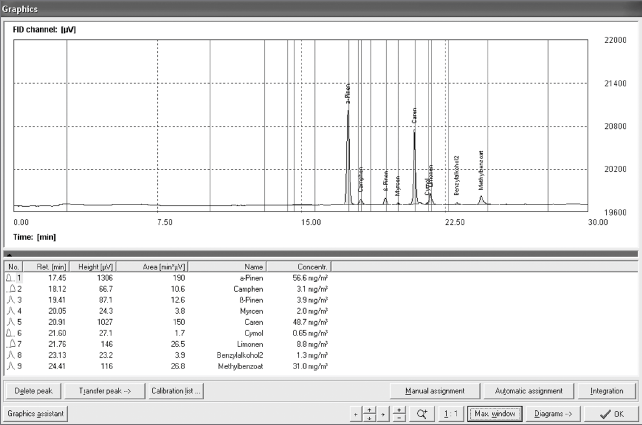Shift chart view down with arrow button
This screenshot has height=425, width=642.
(369, 418)
